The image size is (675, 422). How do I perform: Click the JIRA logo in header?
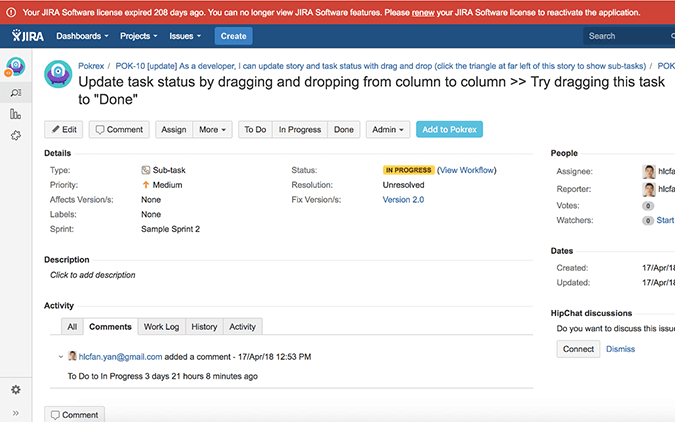pos(28,36)
